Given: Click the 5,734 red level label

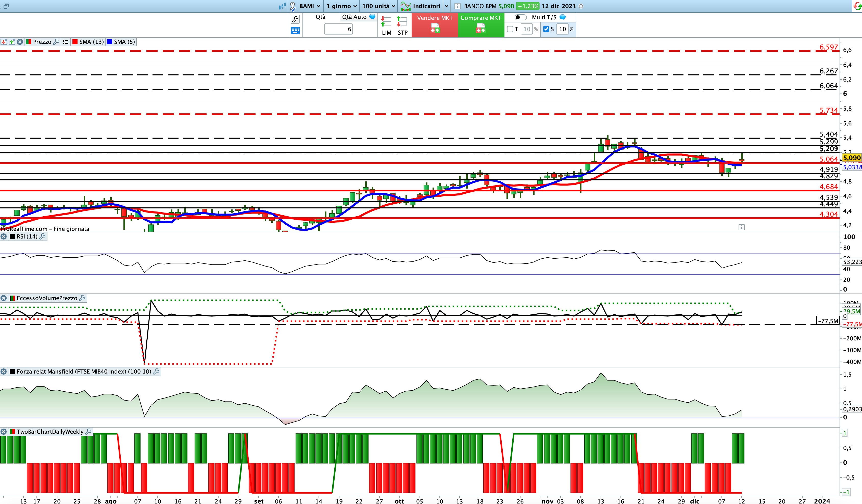Looking at the screenshot, I should (x=829, y=110).
